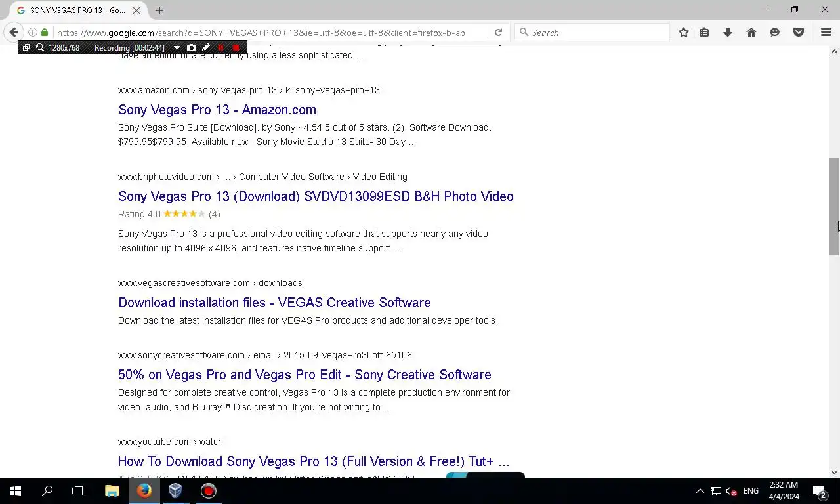Click the www.amazon.com breadcrumb URL

tap(249, 90)
